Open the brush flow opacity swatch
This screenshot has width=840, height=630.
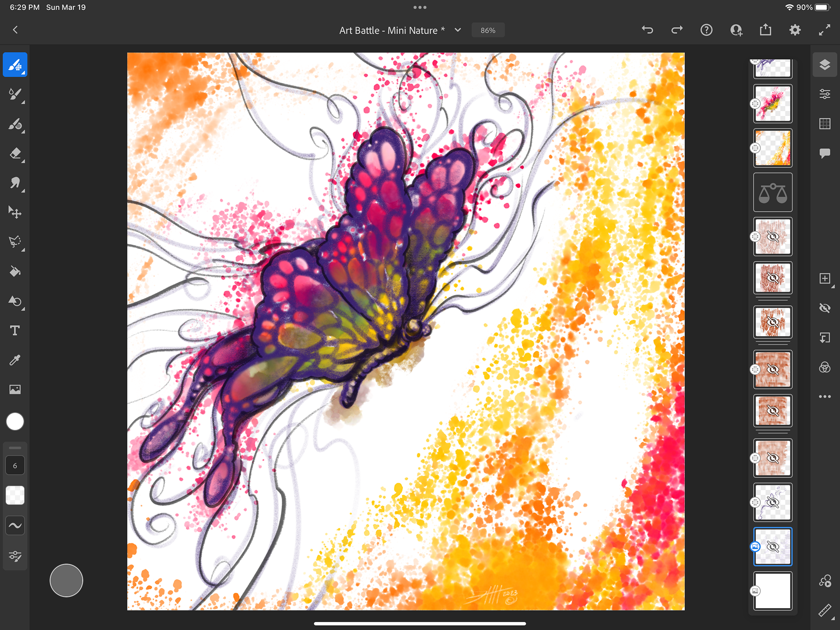[x=15, y=496]
